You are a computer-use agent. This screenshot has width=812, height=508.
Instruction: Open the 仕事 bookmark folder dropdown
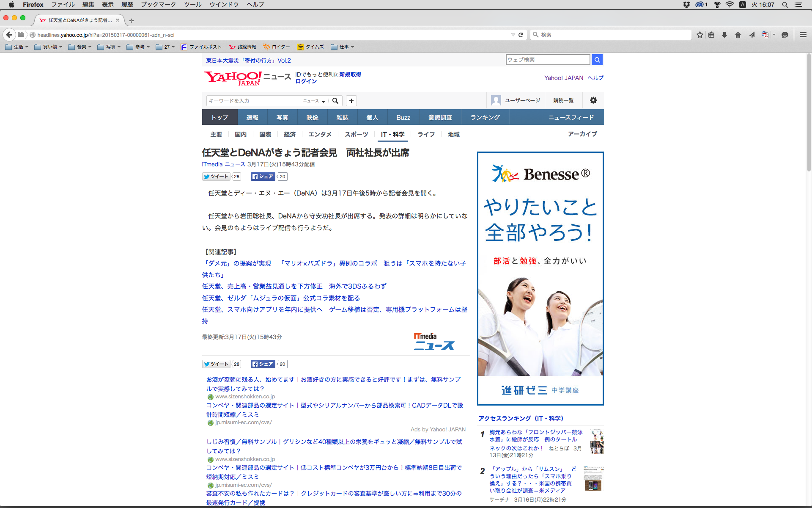point(343,47)
